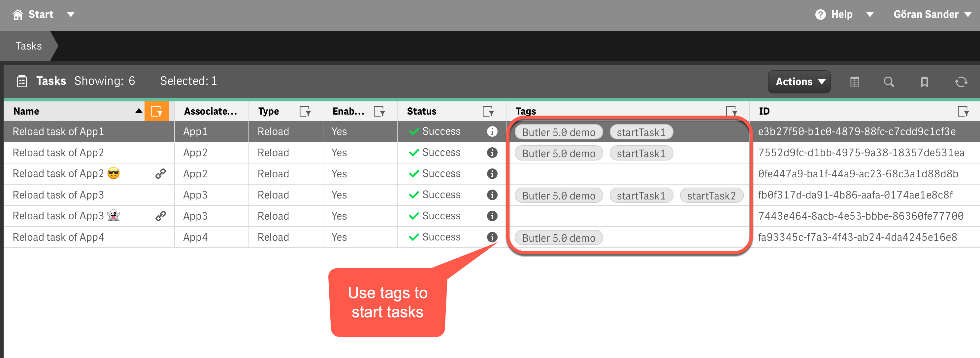Click the link icon on App2 emoji task

(161, 174)
